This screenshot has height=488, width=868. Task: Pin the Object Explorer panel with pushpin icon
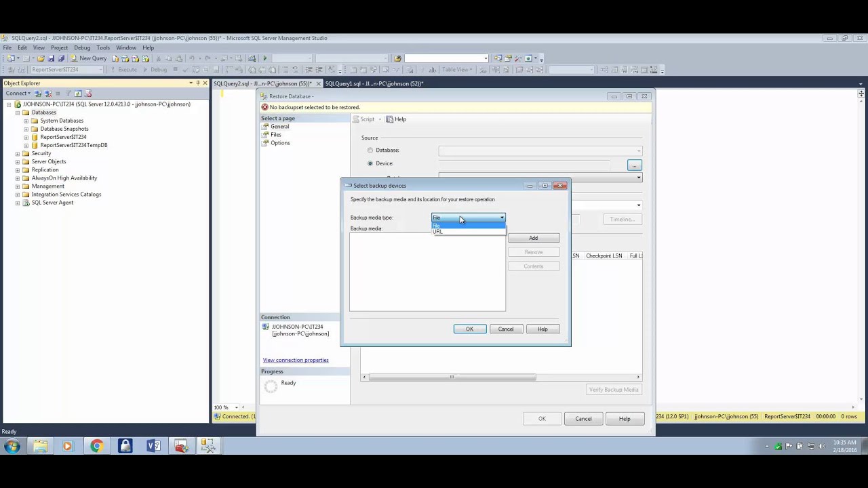(197, 83)
